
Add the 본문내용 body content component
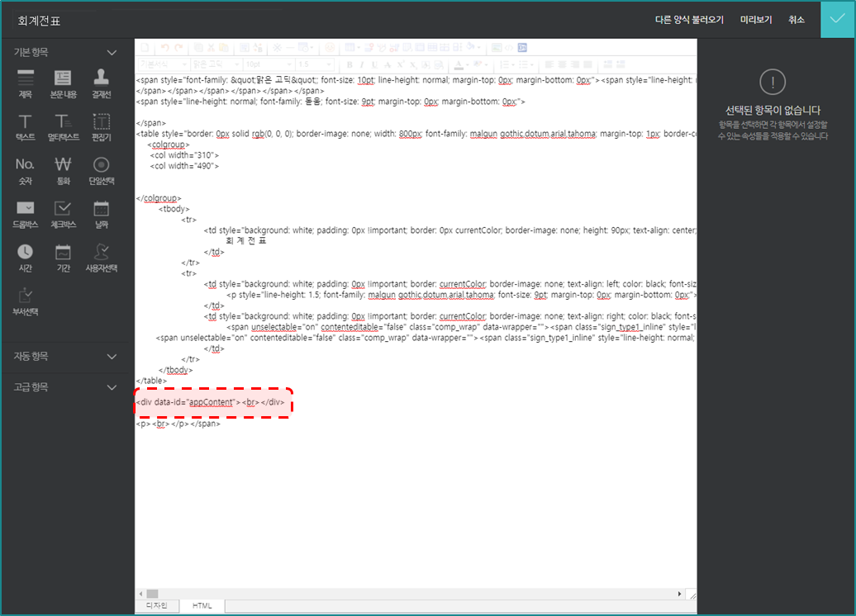63,83
